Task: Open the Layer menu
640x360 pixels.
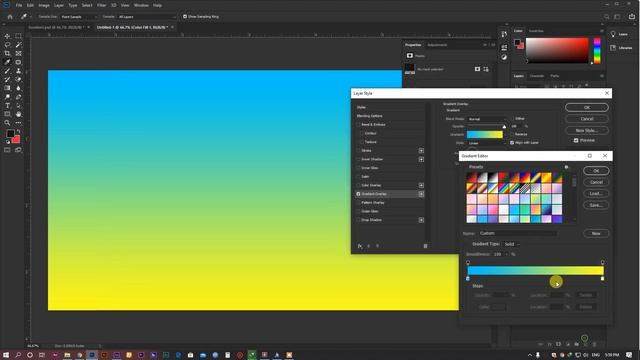Action: [x=59, y=5]
